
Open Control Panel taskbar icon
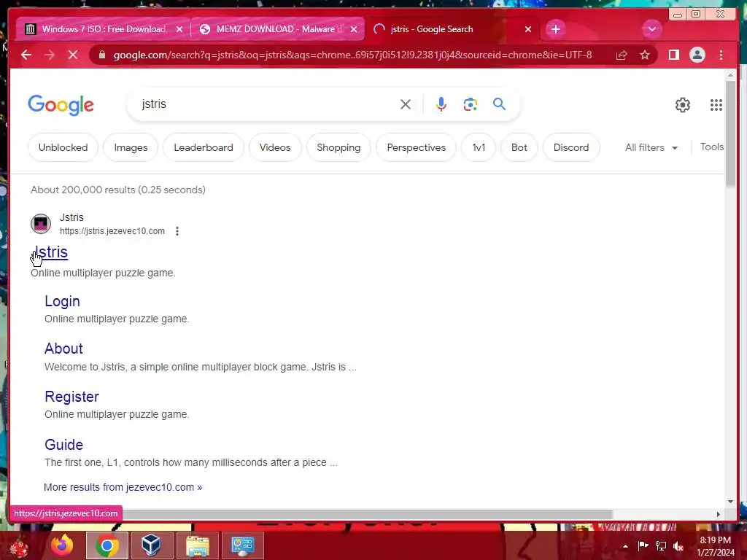242,545
